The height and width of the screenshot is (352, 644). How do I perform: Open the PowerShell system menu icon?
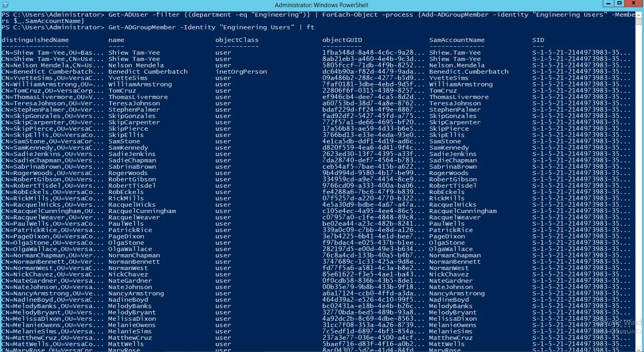(x=5, y=5)
